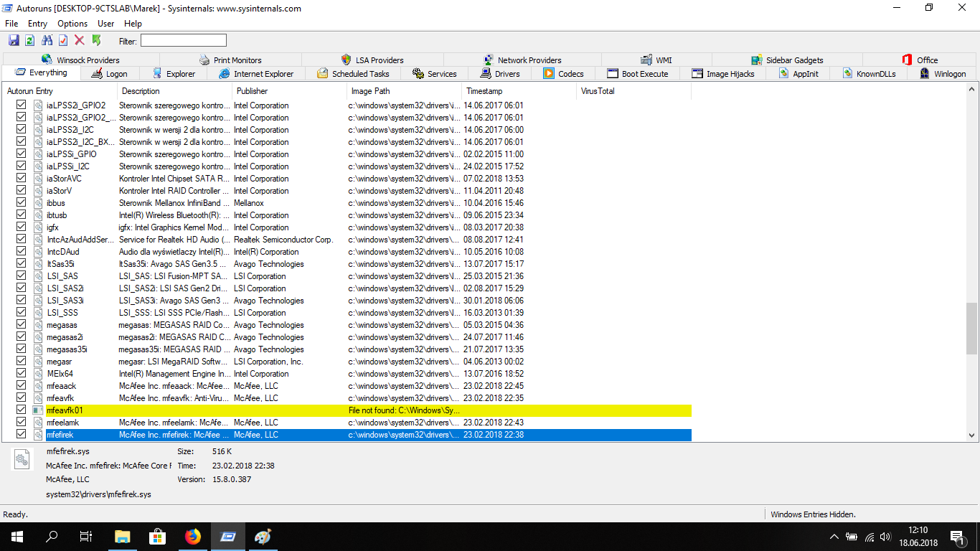Switch to the Everything tab

(x=42, y=73)
